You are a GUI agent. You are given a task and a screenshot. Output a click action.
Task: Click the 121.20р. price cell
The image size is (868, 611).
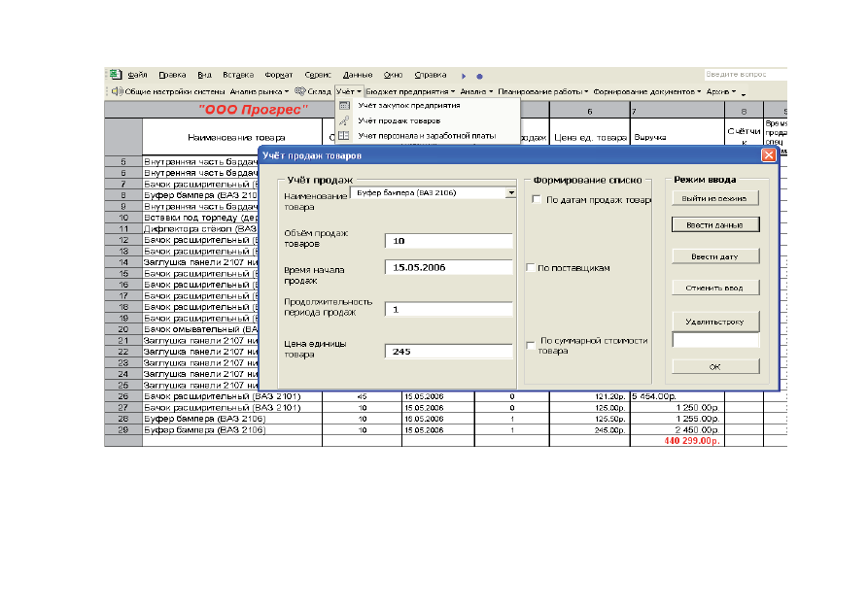(x=590, y=396)
